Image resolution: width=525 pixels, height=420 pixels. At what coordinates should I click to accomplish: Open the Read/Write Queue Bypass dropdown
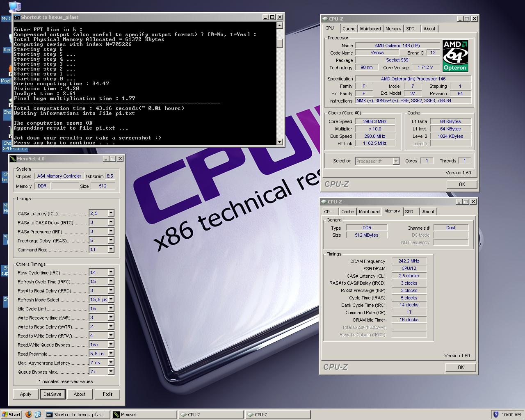click(111, 344)
